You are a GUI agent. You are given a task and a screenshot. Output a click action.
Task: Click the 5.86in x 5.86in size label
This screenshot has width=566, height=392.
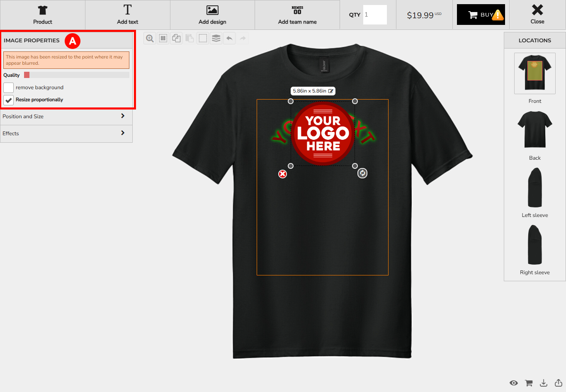pos(309,91)
